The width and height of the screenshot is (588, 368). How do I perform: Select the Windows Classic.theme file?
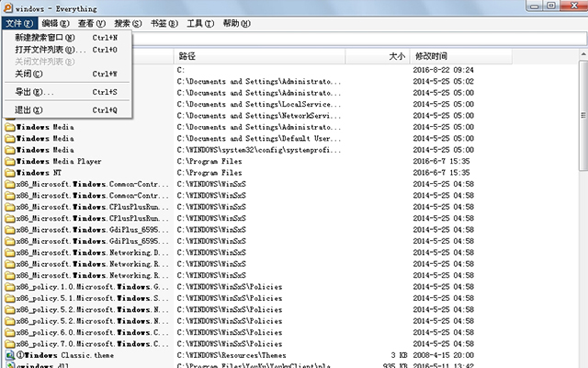(65, 355)
